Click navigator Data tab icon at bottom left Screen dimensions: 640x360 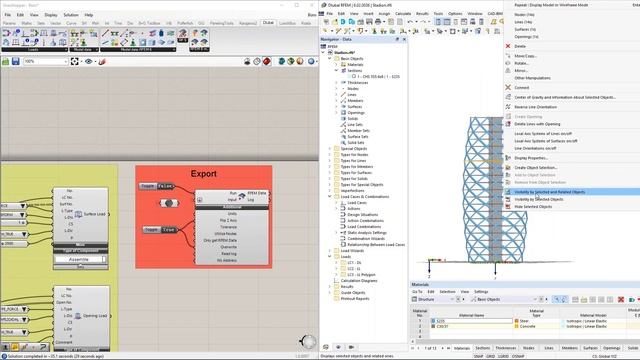326,347
